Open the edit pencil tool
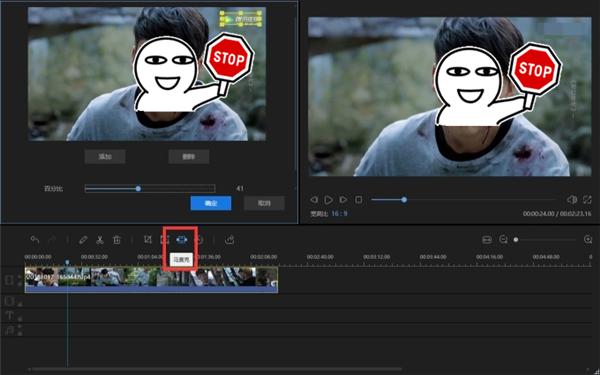The height and width of the screenshot is (375, 600). pyautogui.click(x=83, y=240)
